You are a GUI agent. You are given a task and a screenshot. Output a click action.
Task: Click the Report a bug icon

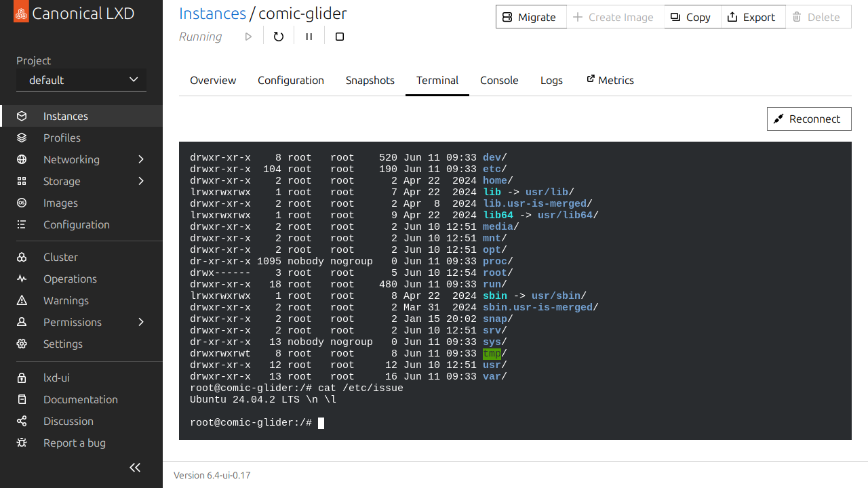tap(22, 443)
